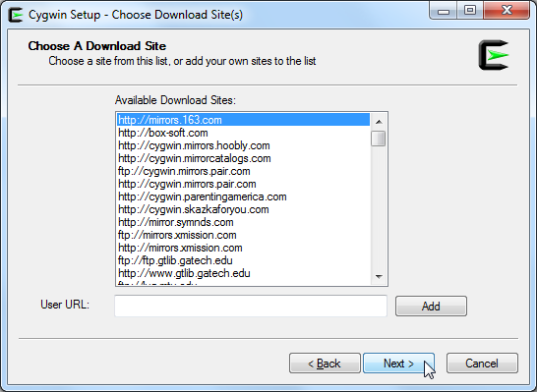Cancel the Cygwin setup
This screenshot has height=392, width=537.
point(482,363)
